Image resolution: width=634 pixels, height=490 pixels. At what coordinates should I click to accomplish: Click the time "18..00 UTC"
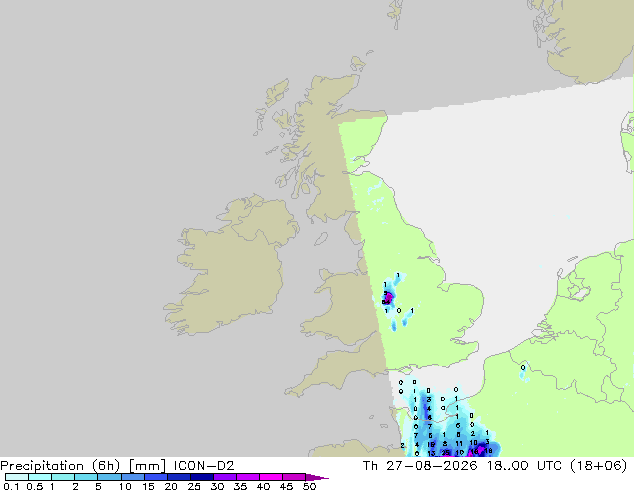(x=524, y=466)
